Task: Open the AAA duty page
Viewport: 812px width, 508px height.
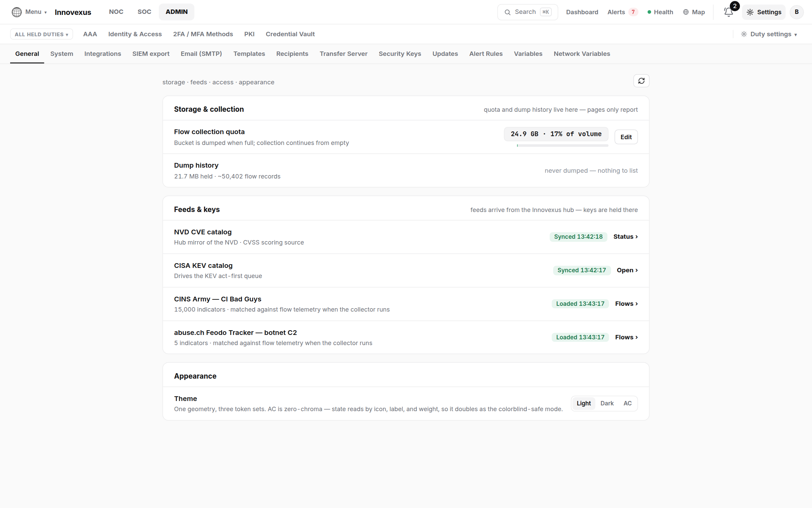Action: 90,34
